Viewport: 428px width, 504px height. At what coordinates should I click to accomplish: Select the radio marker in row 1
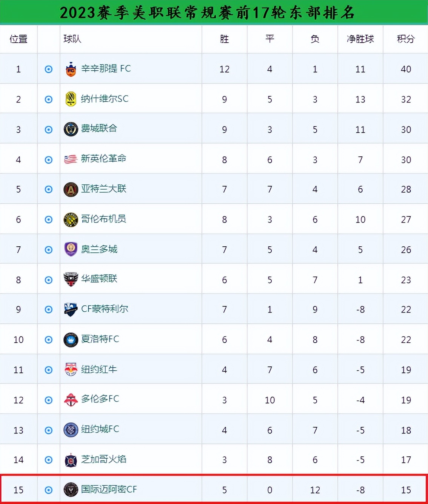[x=49, y=69]
